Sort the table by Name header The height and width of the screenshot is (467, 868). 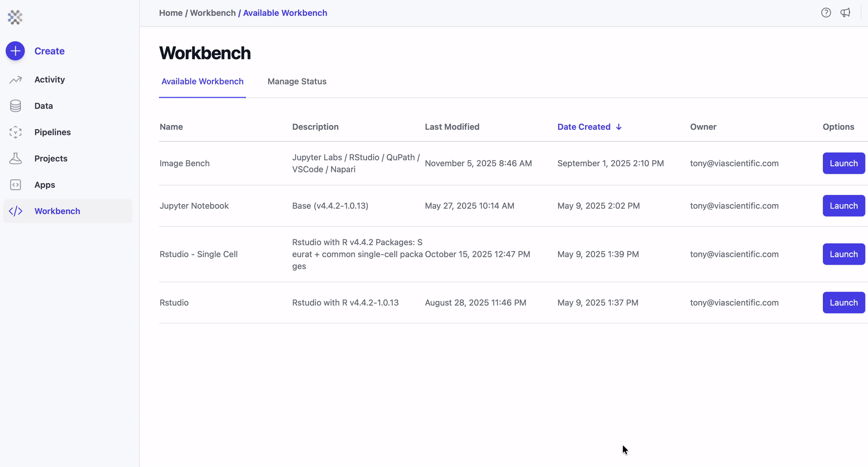(171, 127)
